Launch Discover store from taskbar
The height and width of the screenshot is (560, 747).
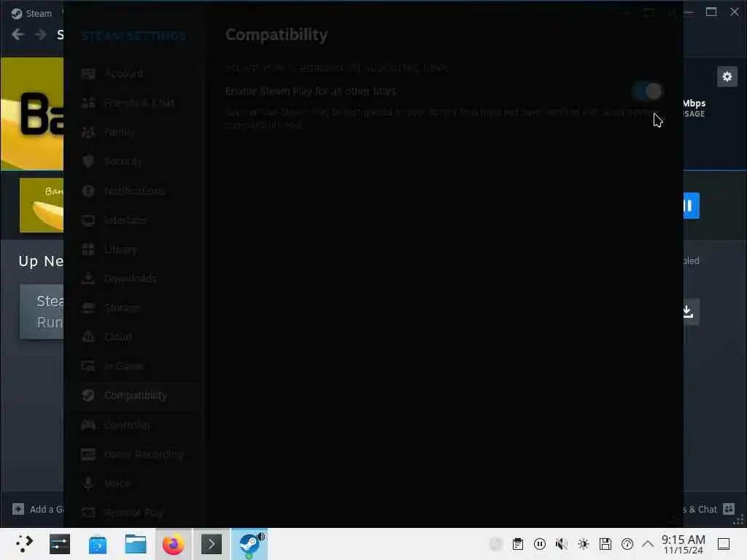pos(98,544)
